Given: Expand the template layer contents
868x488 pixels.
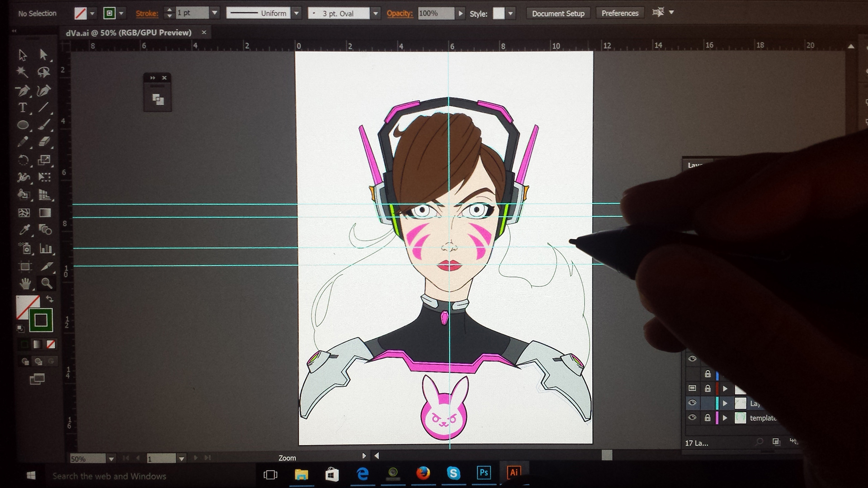Looking at the screenshot, I should pyautogui.click(x=725, y=418).
